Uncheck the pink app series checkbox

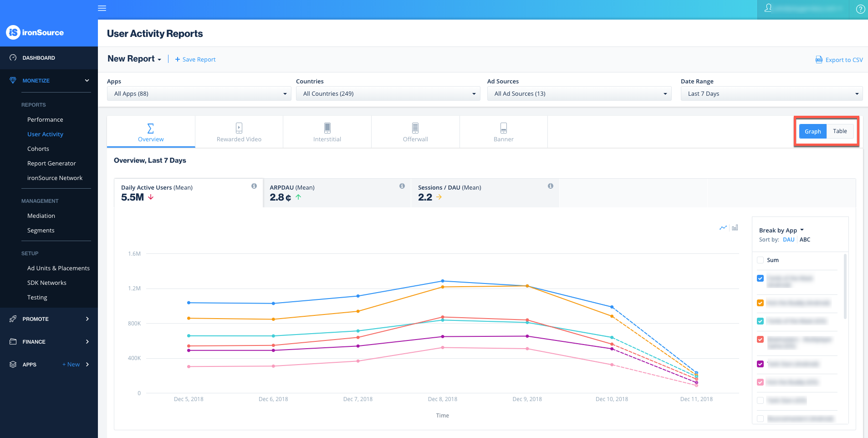(x=760, y=382)
